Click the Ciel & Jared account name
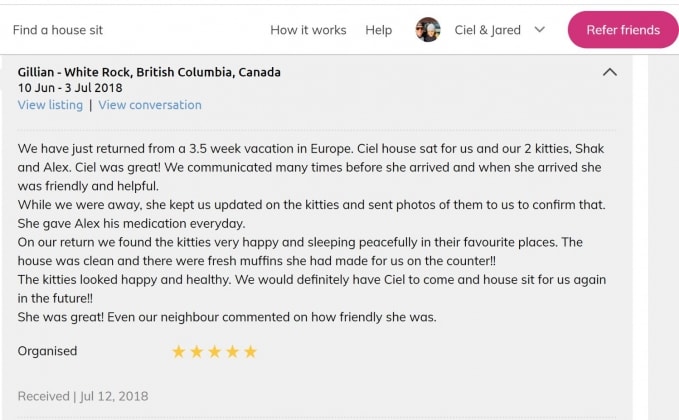This screenshot has height=420, width=679. click(x=486, y=30)
